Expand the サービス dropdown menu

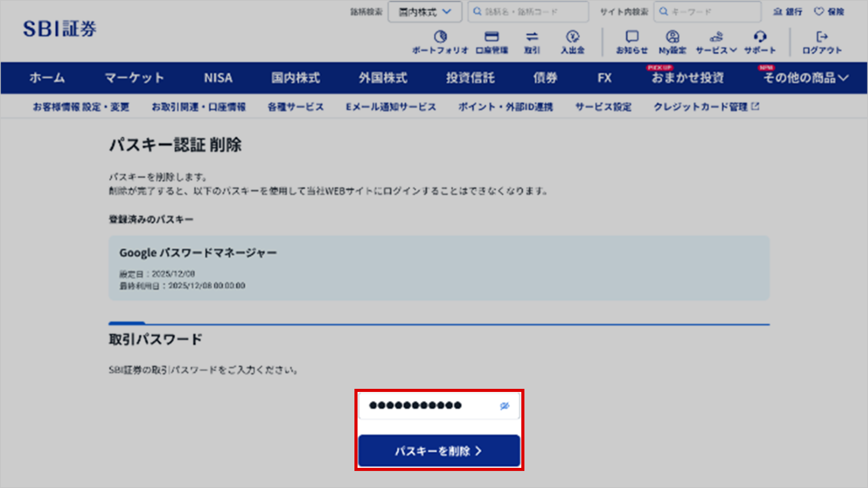point(716,42)
